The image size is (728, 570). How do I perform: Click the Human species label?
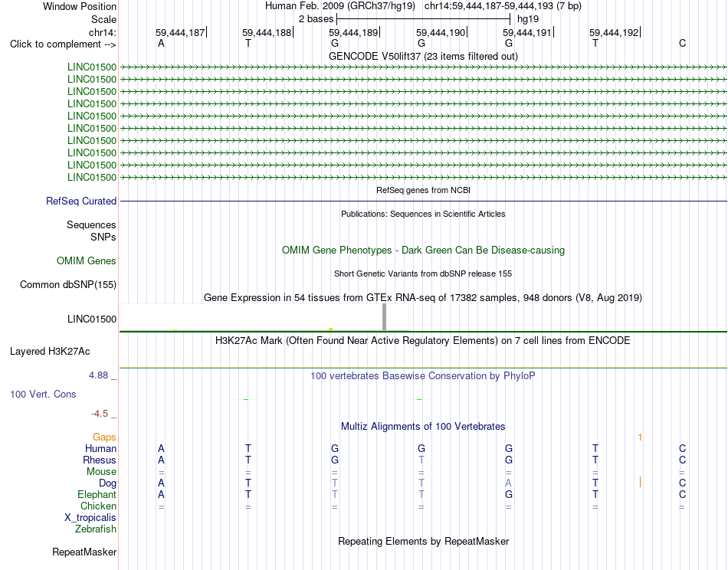coord(100,448)
